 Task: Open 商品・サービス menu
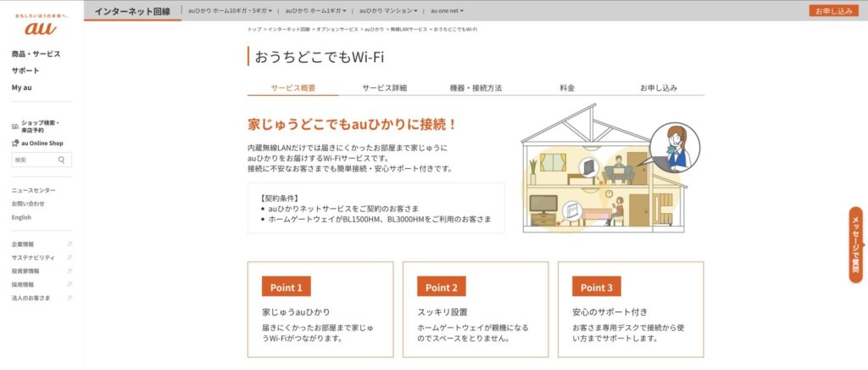(x=36, y=54)
